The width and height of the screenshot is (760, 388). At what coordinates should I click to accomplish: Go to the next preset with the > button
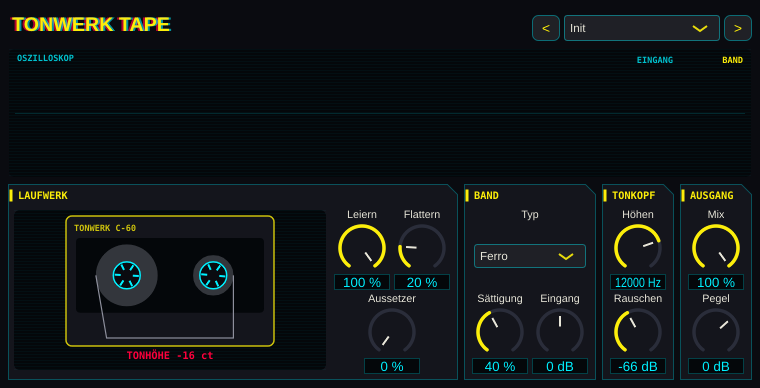click(x=738, y=28)
